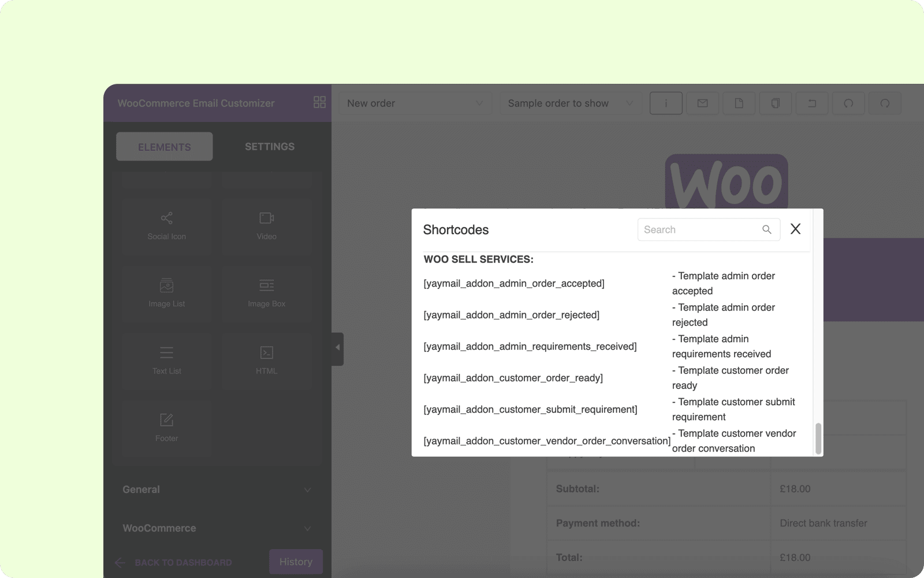Click the reset return-arrow toolbar icon

pos(812,103)
